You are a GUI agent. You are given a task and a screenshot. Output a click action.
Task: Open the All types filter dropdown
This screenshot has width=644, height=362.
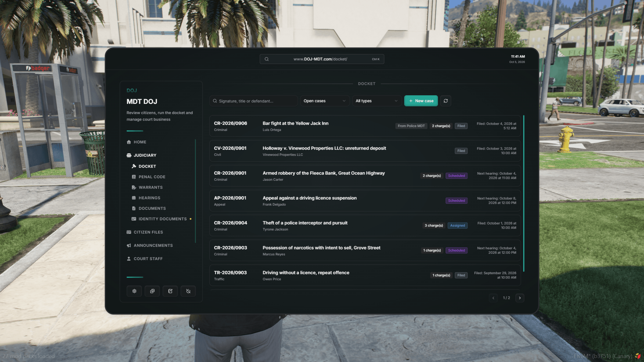377,101
